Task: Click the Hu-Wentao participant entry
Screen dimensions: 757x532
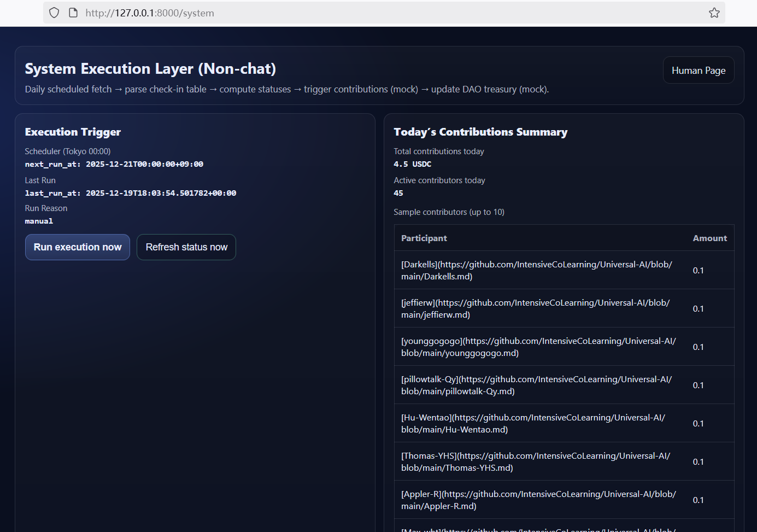Action: click(533, 423)
